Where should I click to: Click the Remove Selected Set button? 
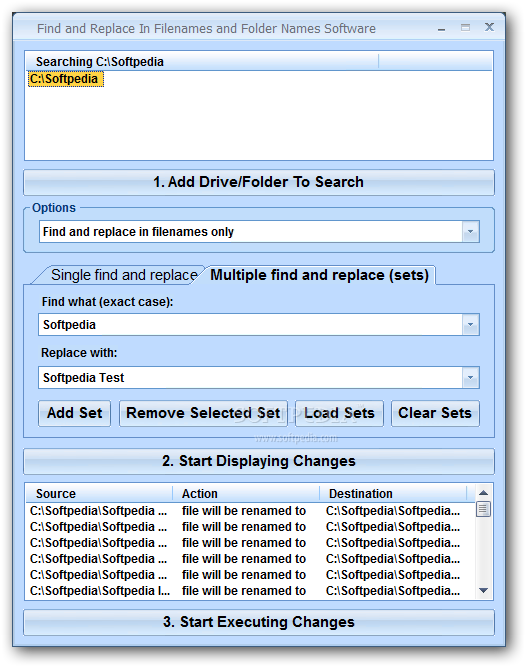[x=203, y=413]
